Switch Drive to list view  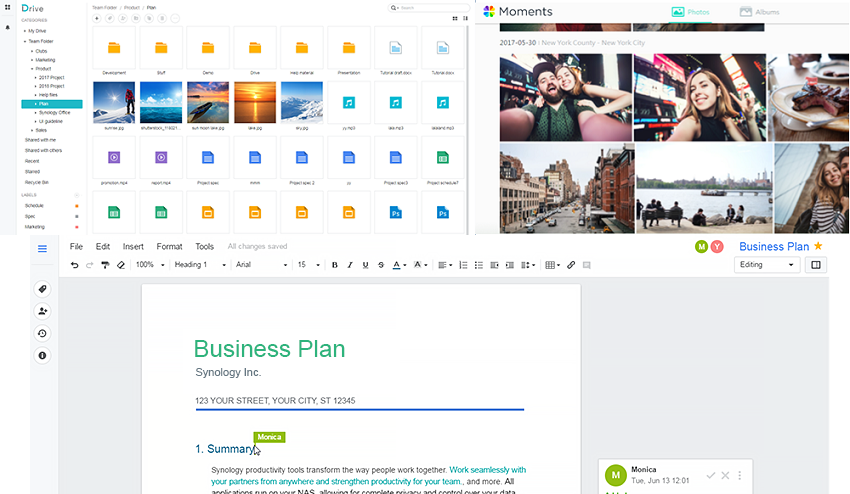pyautogui.click(x=465, y=18)
